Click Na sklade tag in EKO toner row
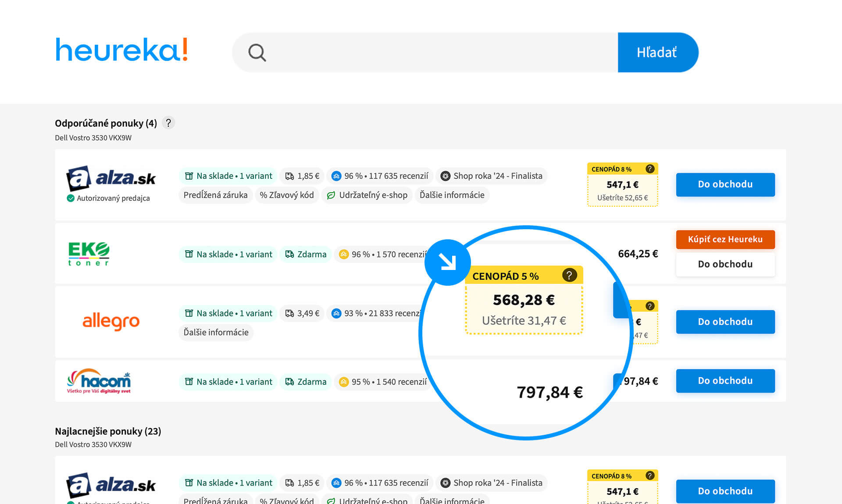Viewport: 842px width, 504px height. point(228,254)
